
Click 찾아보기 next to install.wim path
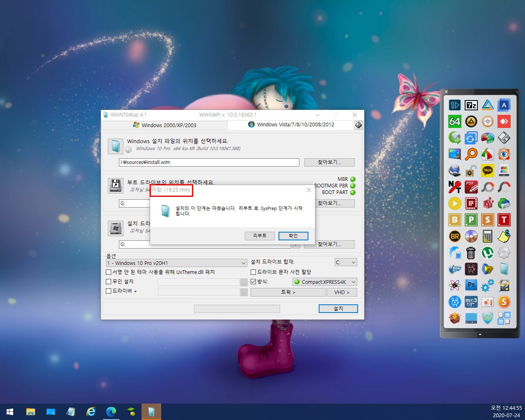pyautogui.click(x=329, y=162)
